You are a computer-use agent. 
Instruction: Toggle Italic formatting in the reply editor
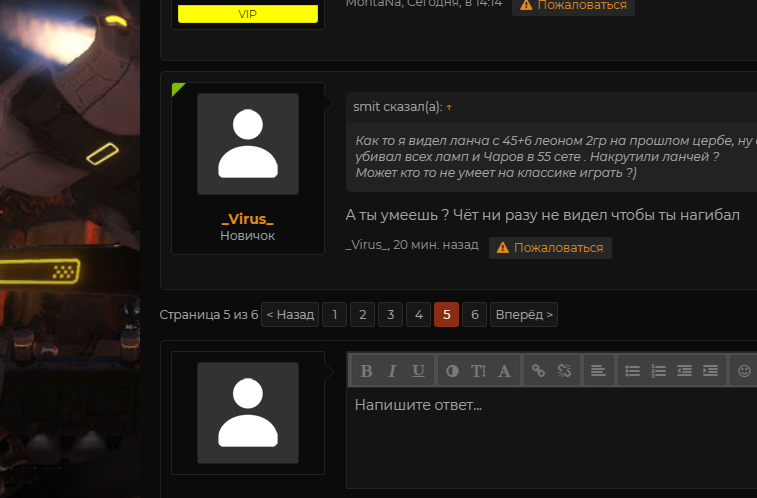coord(392,371)
